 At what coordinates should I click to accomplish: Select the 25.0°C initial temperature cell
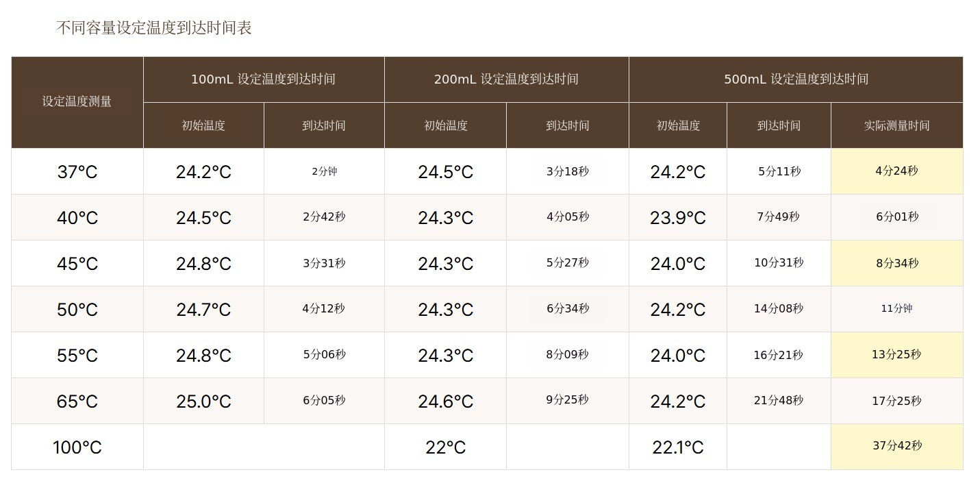click(x=203, y=402)
